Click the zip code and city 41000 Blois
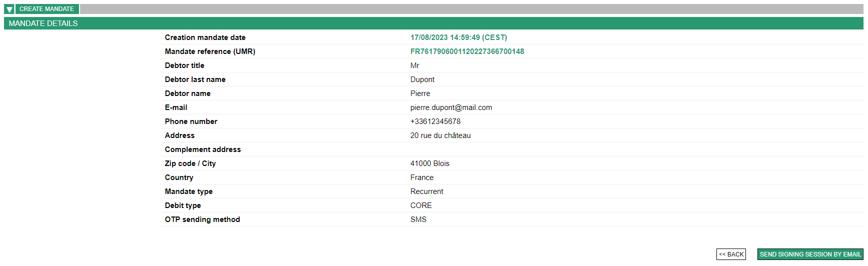The image size is (868, 266). (x=430, y=163)
